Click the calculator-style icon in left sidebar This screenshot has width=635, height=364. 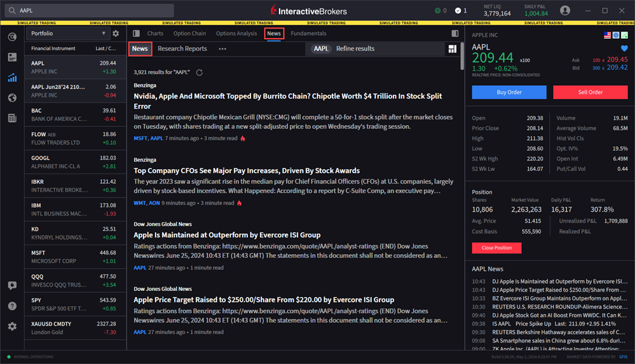12,118
